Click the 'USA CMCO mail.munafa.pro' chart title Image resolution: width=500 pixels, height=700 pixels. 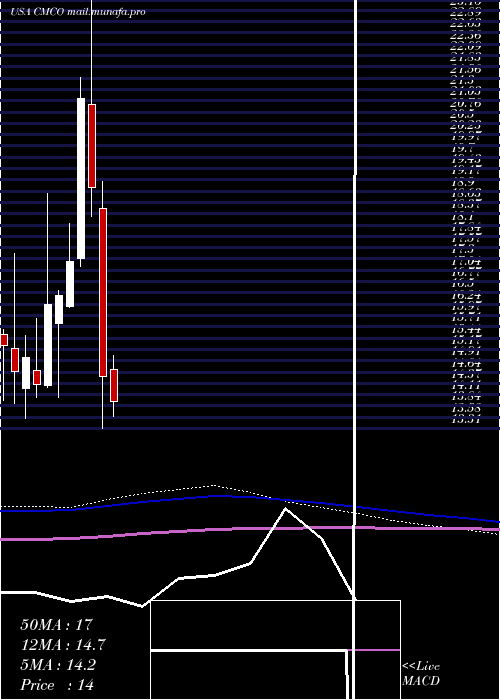pos(78,12)
